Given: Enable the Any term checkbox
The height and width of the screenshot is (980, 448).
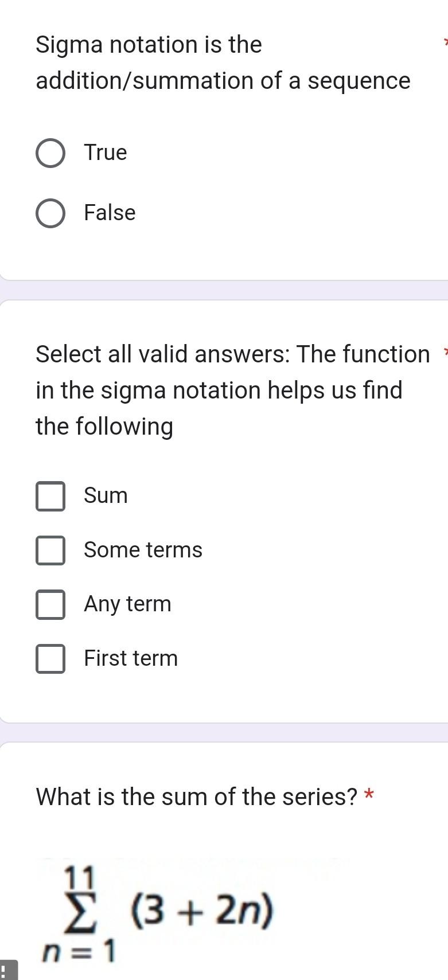Looking at the screenshot, I should click(50, 605).
